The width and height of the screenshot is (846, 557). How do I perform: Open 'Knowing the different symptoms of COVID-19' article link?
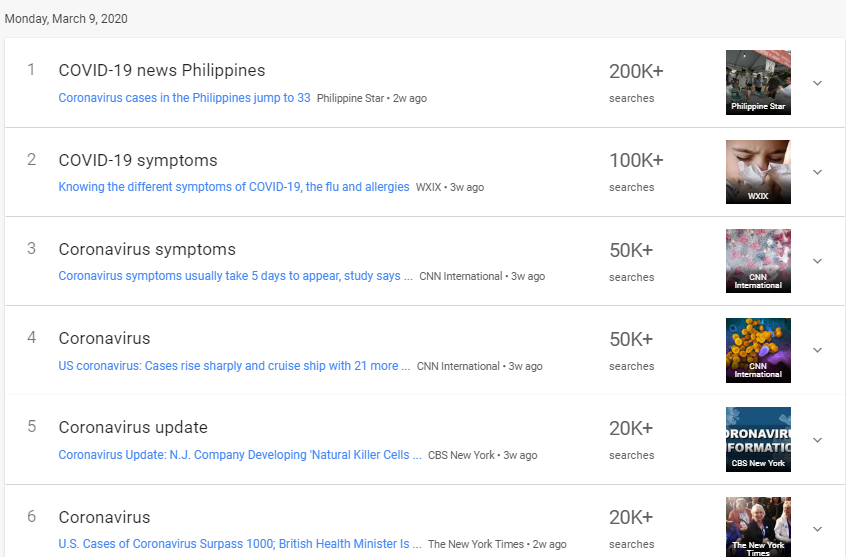(234, 187)
